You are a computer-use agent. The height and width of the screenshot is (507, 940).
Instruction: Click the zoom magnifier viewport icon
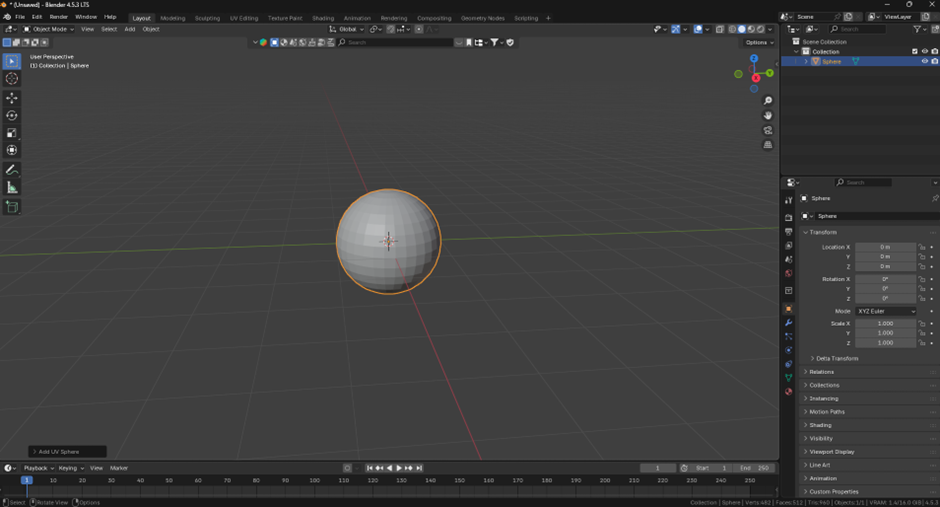tap(768, 101)
